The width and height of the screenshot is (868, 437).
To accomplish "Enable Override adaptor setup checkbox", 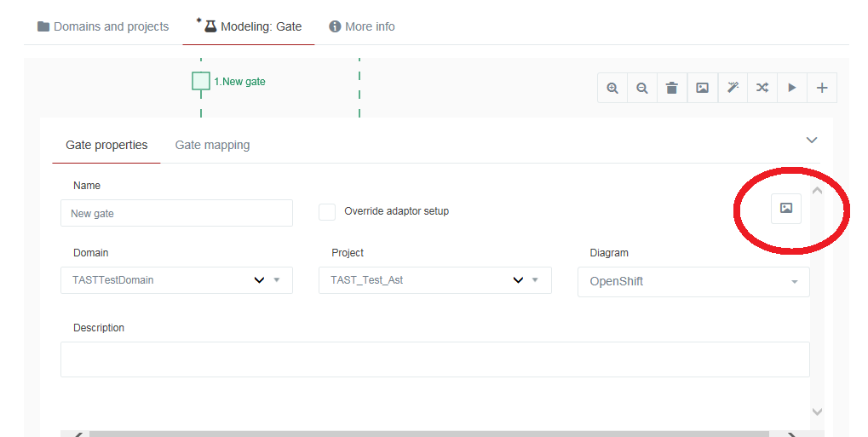I will [x=327, y=211].
